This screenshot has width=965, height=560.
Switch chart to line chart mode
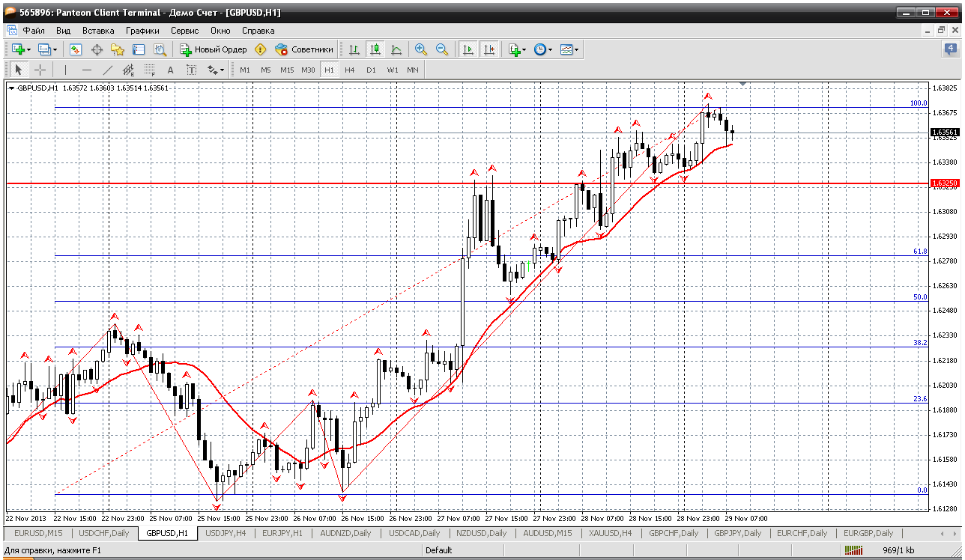point(396,49)
